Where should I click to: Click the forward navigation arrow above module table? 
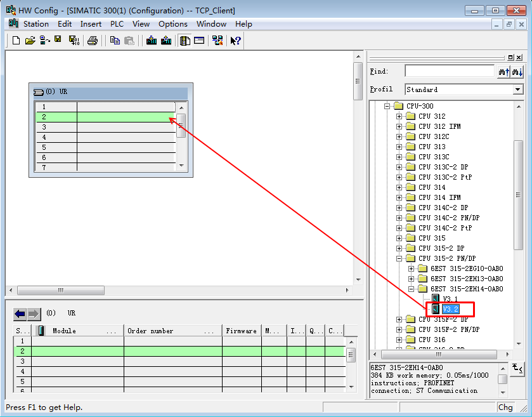point(34,314)
